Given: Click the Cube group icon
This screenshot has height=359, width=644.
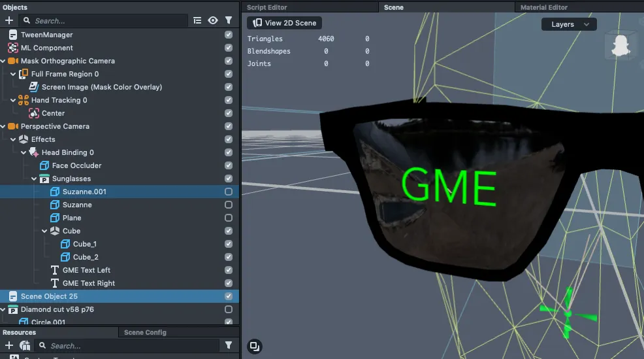Looking at the screenshot, I should 55,231.
